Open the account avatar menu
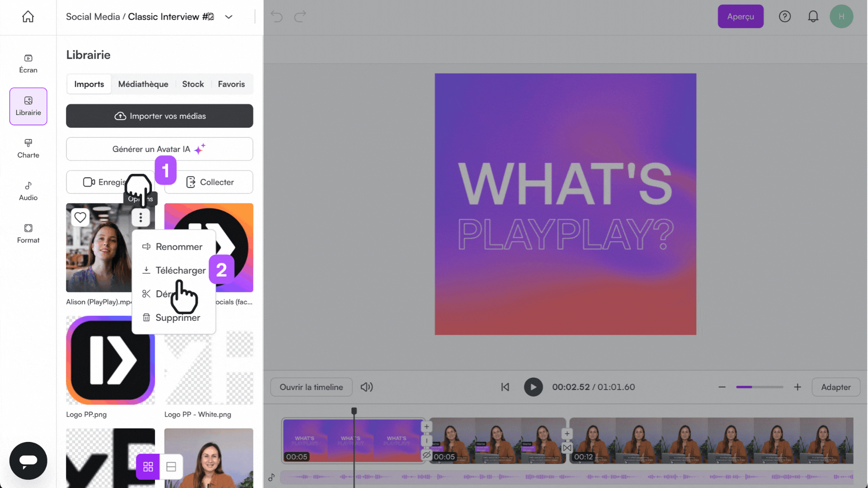868x488 pixels. pos(842,16)
